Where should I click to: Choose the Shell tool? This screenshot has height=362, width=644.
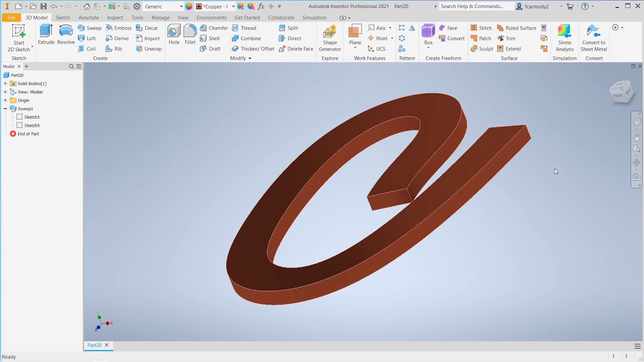coord(210,38)
